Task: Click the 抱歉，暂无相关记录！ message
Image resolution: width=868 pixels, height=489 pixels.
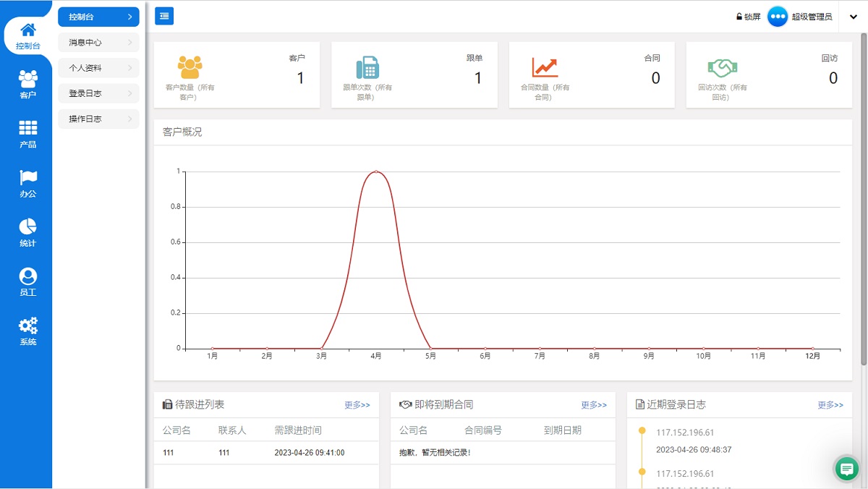Action: point(435,453)
